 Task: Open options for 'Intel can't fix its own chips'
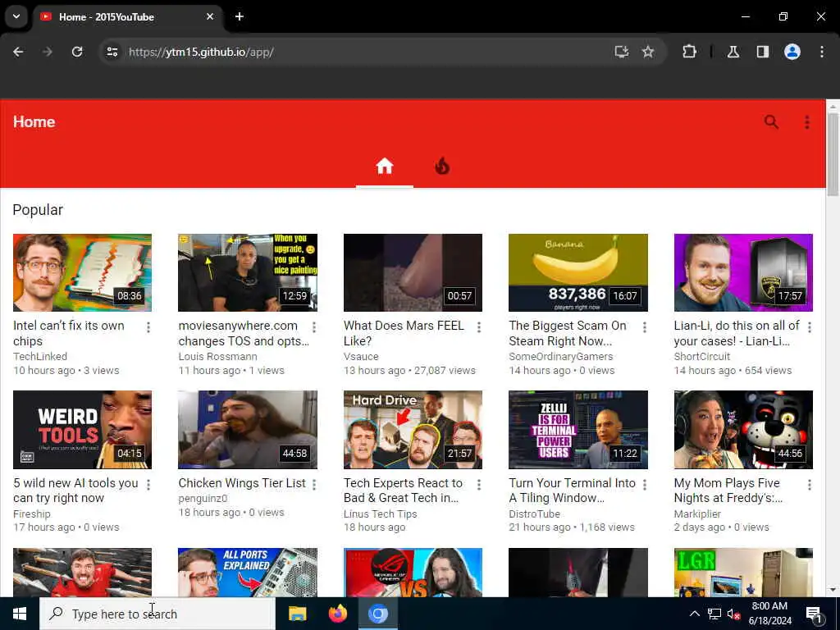click(148, 326)
